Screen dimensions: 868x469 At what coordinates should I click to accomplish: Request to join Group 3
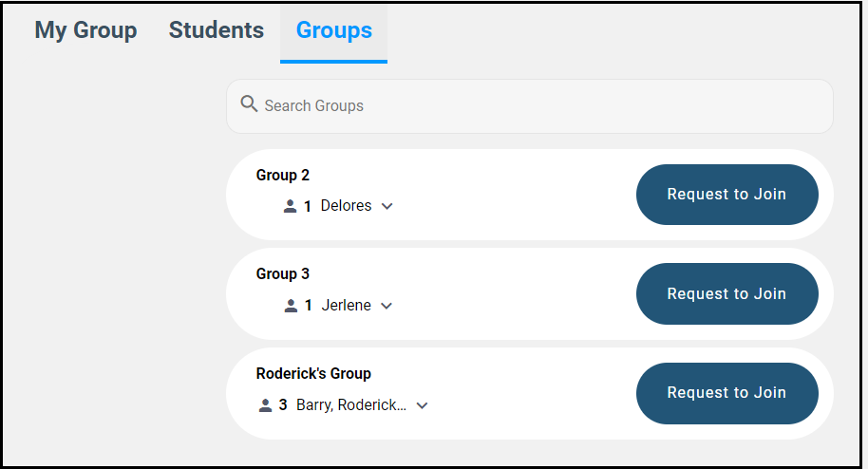pyautogui.click(x=726, y=294)
